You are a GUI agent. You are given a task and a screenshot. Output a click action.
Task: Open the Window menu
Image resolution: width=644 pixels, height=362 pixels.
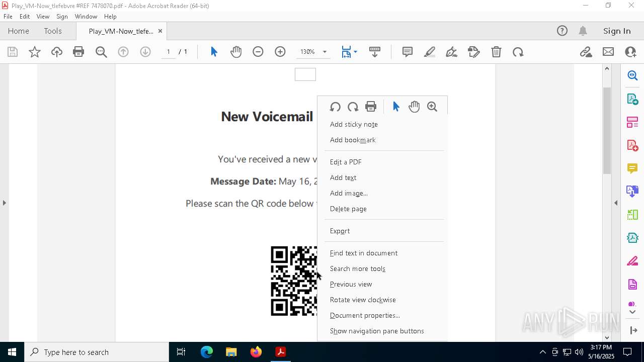pos(86,17)
